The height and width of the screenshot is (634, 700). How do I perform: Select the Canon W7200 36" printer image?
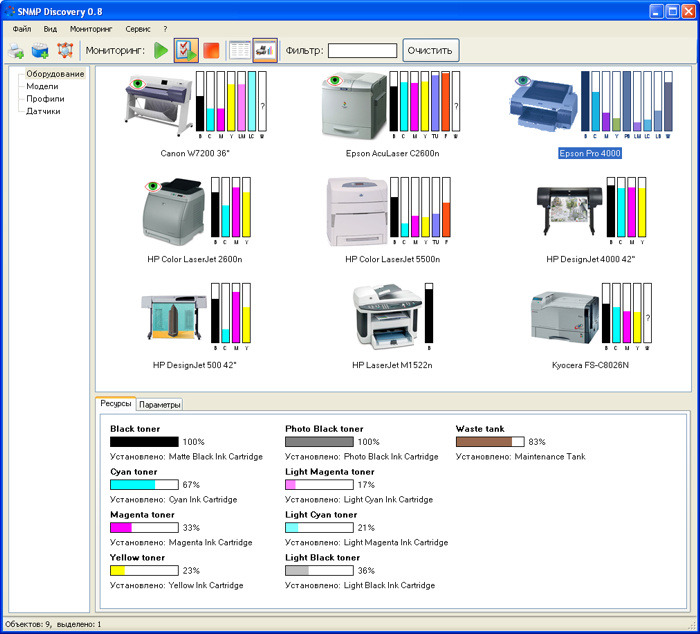(x=158, y=105)
